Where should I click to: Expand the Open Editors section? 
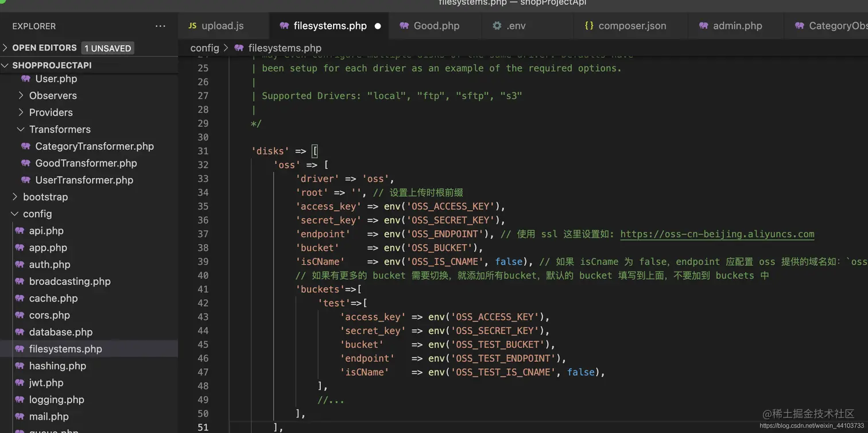pyautogui.click(x=5, y=48)
